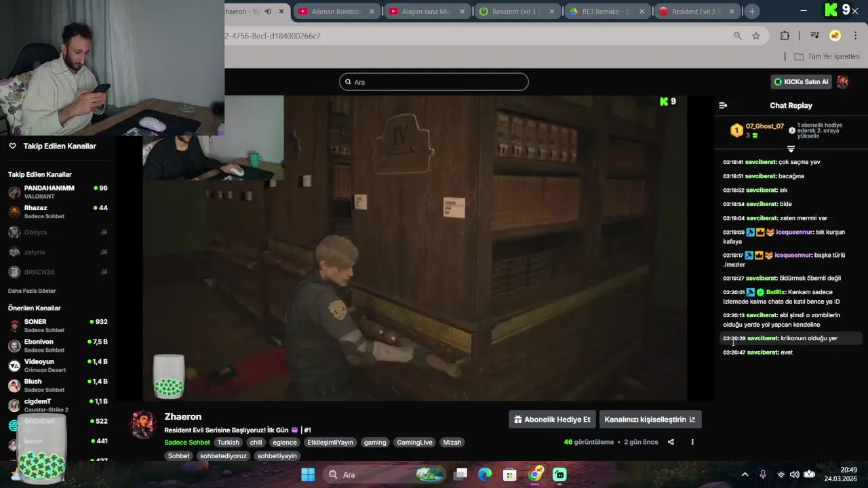Open the offline BRKCN38 channel
Image resolution: width=868 pixels, height=488 pixels.
tap(58, 272)
